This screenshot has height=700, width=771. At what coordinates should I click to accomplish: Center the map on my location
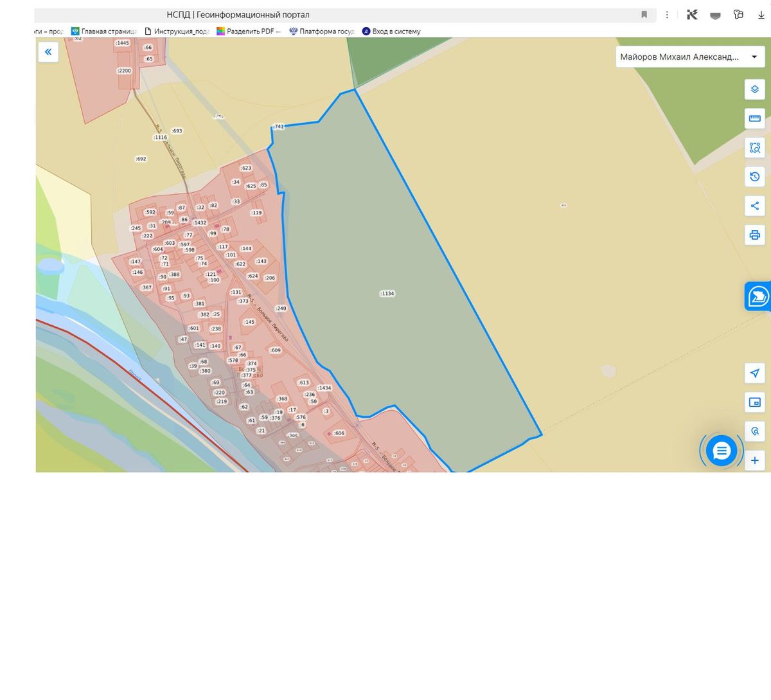click(x=755, y=373)
